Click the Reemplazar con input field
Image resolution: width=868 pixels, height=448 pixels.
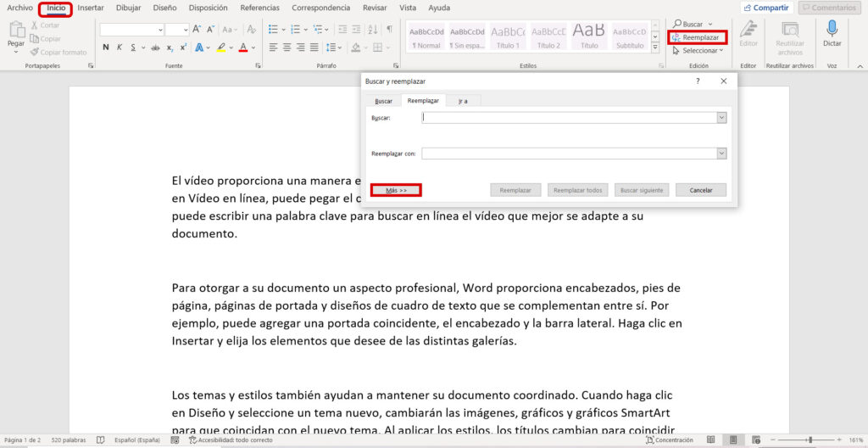coord(570,154)
